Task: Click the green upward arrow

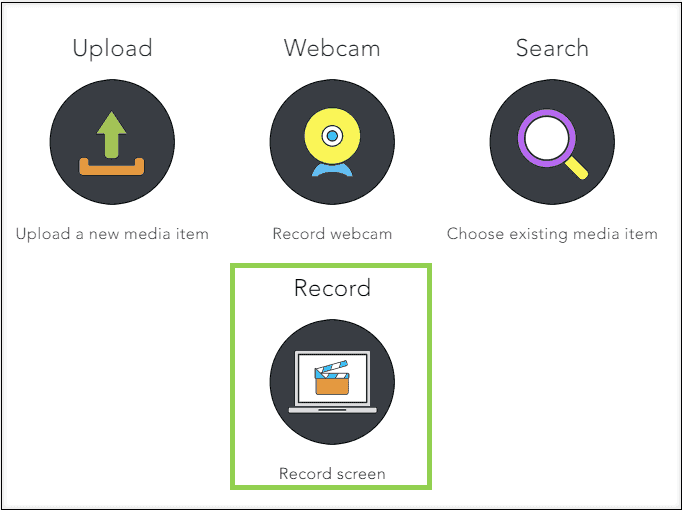Action: pyautogui.click(x=112, y=135)
